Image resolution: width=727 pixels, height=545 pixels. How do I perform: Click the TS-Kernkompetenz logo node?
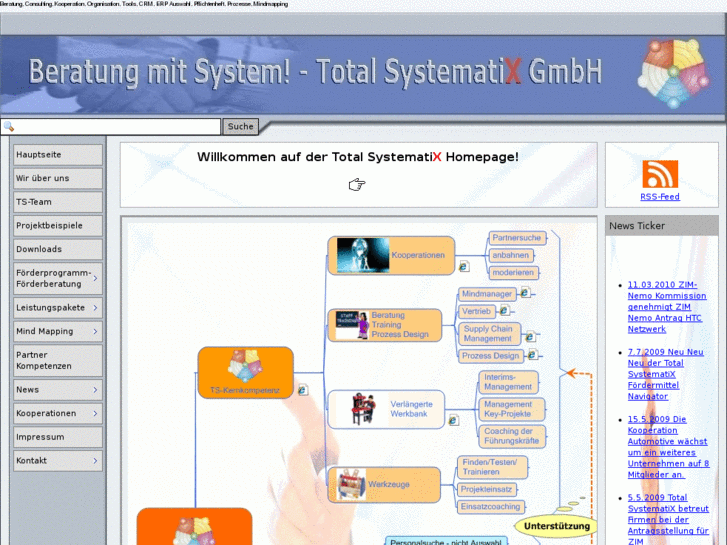point(246,372)
